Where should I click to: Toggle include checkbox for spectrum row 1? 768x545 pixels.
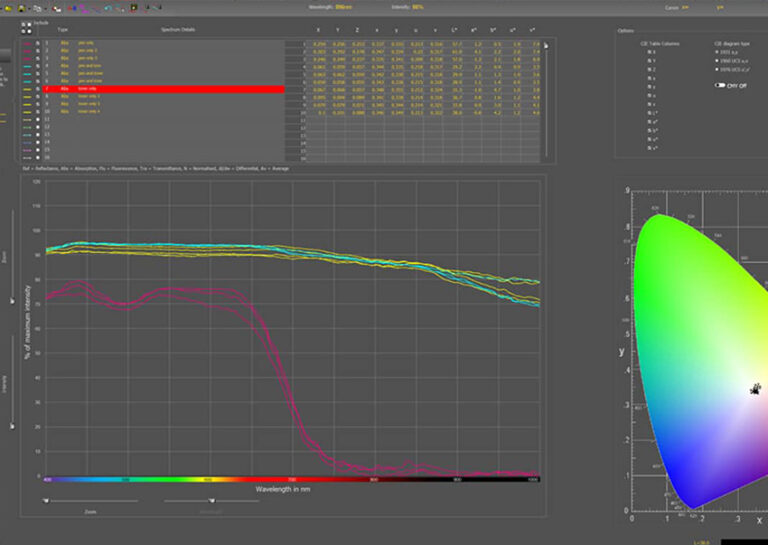pos(39,44)
